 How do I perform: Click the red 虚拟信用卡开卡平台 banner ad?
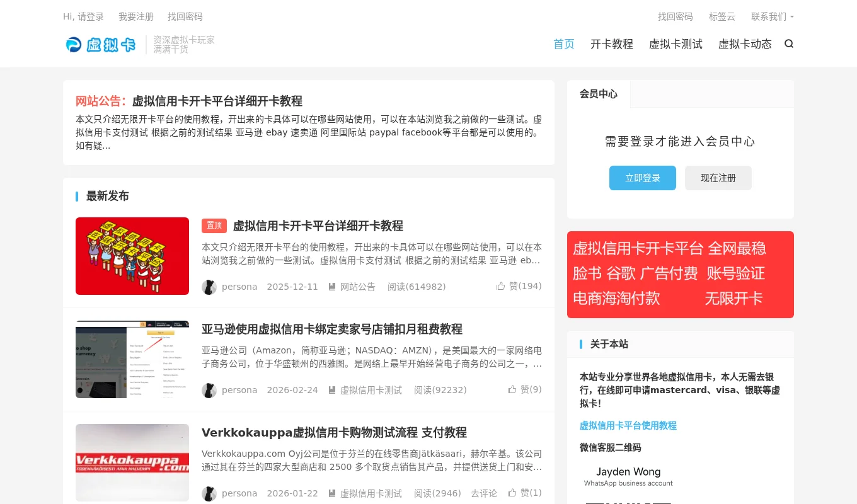coord(680,273)
